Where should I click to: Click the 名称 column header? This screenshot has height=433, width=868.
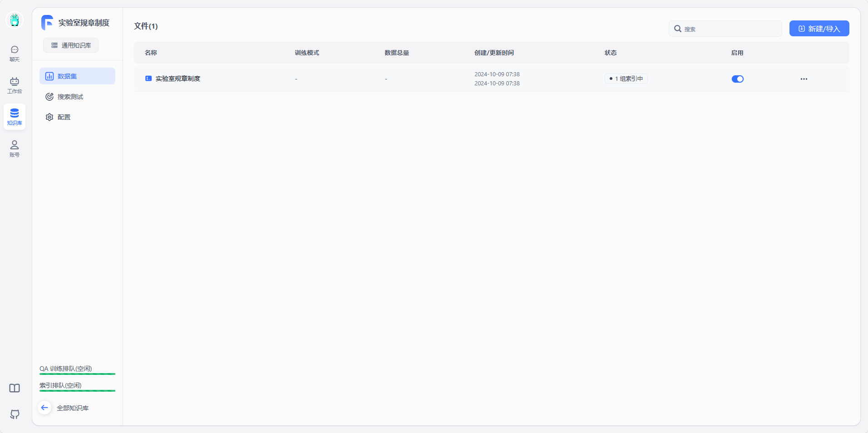click(151, 53)
